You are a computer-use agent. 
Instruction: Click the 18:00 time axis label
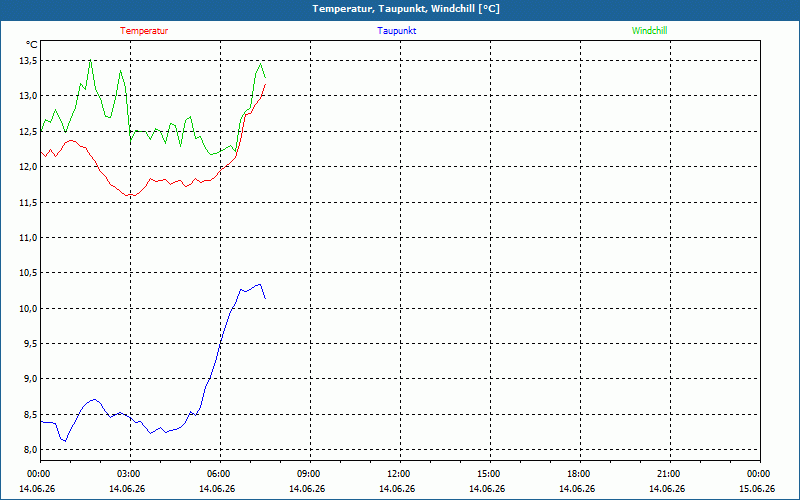[577, 474]
